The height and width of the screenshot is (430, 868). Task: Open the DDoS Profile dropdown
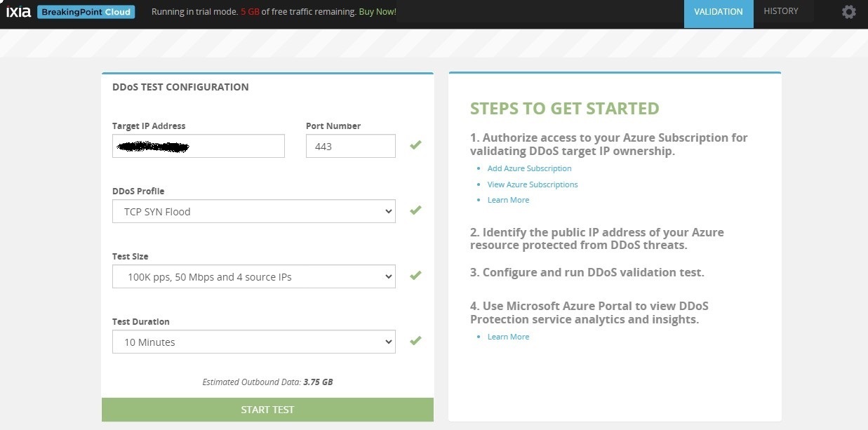click(x=253, y=210)
